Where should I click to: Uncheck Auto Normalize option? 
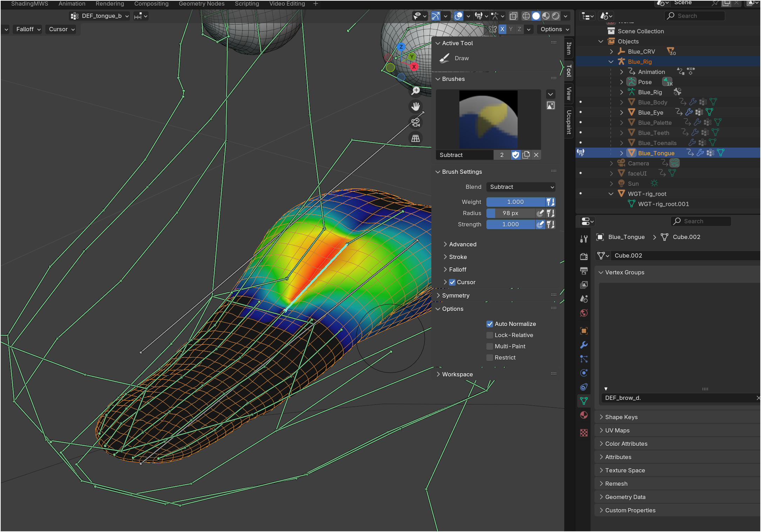pyautogui.click(x=490, y=324)
